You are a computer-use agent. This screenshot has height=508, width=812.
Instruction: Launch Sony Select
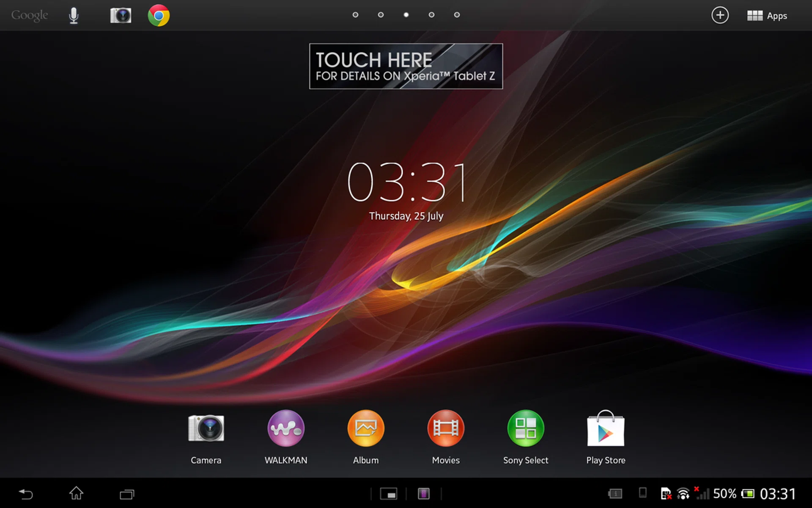point(526,428)
